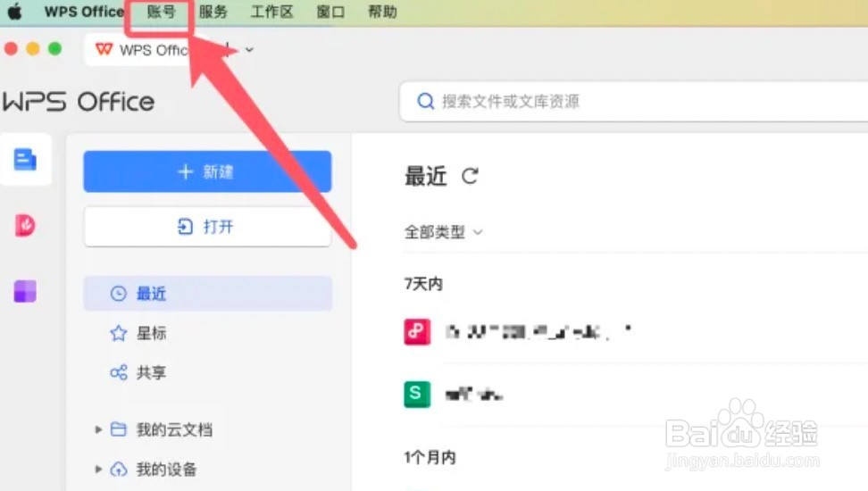Image resolution: width=868 pixels, height=491 pixels.
Task: Expand the 我的设备 tree arrow
Action: pos(98,470)
